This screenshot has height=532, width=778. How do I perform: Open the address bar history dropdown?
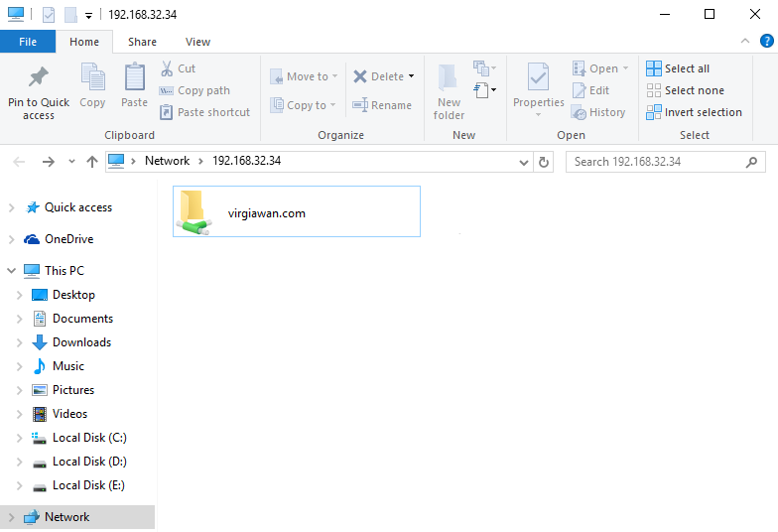(x=524, y=163)
